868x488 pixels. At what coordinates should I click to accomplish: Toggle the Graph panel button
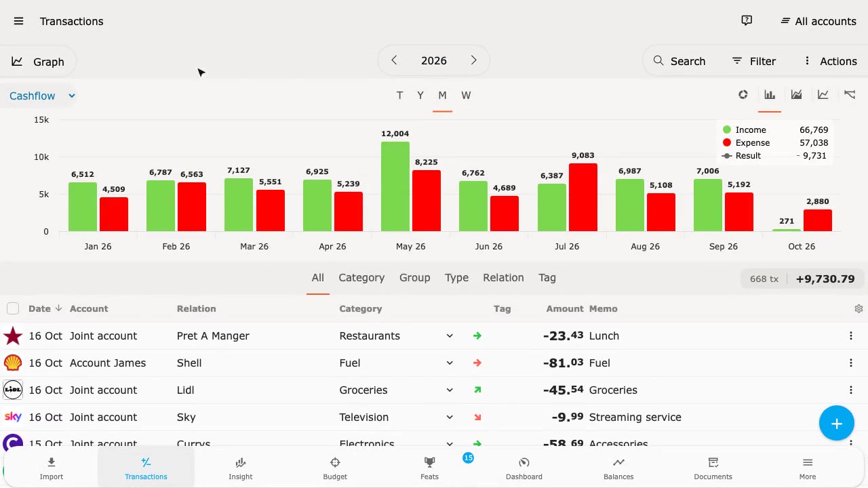point(38,62)
